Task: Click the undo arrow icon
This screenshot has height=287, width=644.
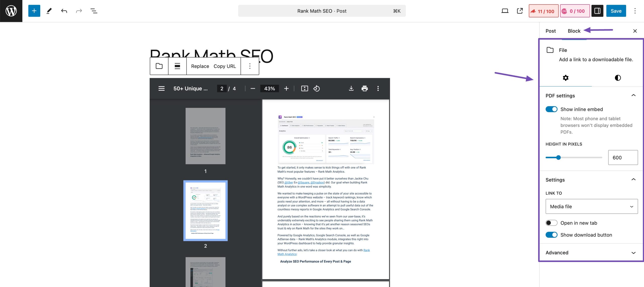Action: click(63, 11)
